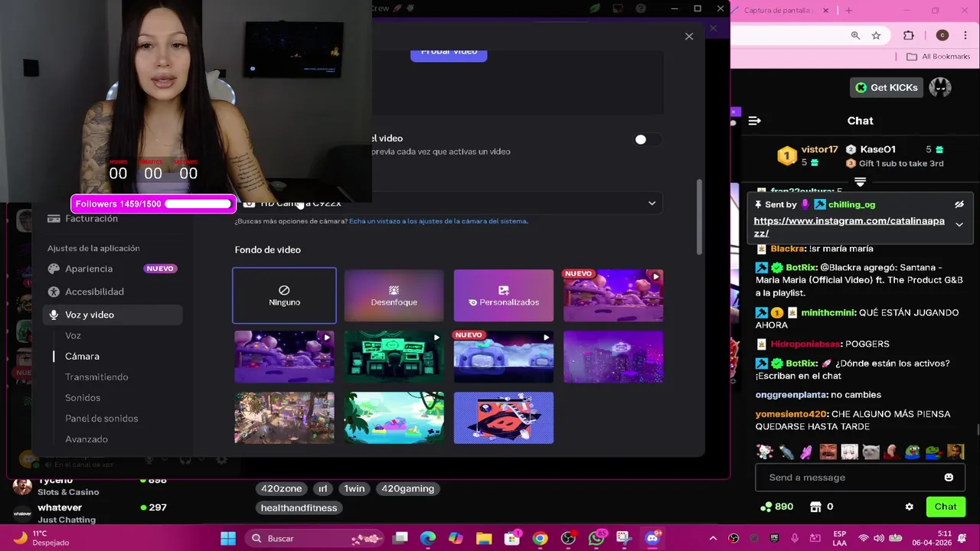The height and width of the screenshot is (551, 980).
Task: Open a new browser tab with plus
Action: coord(848,11)
